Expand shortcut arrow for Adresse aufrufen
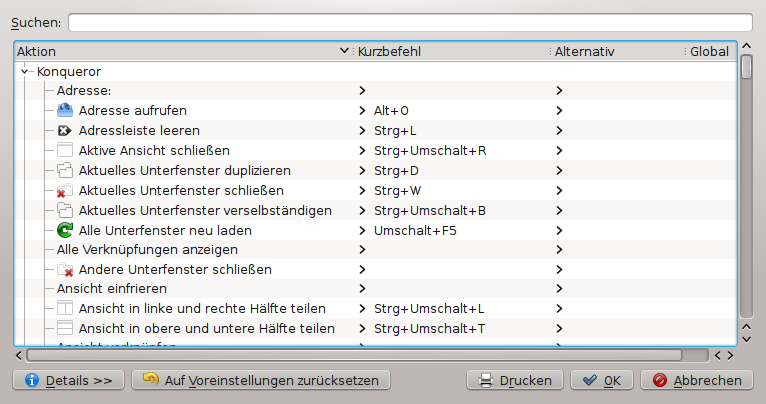766x404 pixels. 362,111
